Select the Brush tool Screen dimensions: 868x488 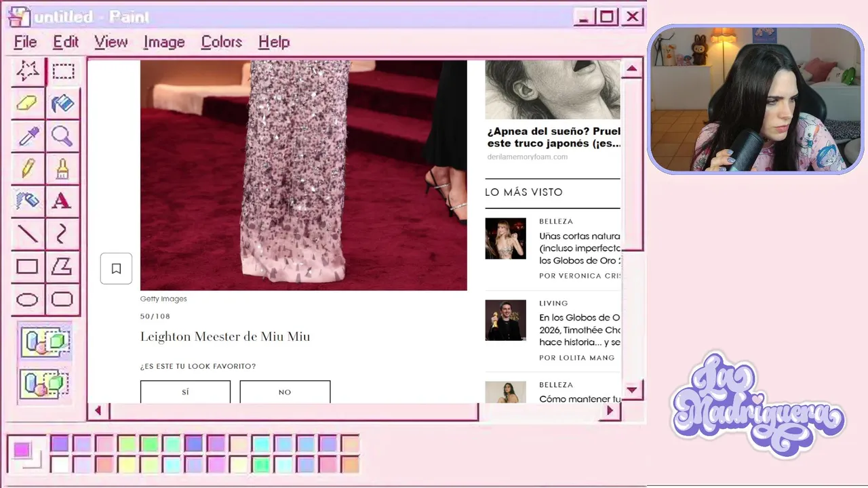click(x=63, y=168)
